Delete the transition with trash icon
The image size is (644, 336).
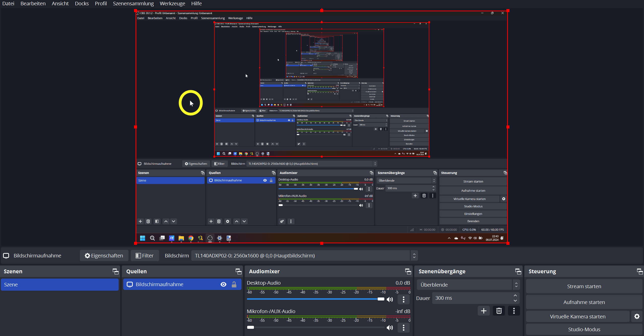(x=499, y=311)
